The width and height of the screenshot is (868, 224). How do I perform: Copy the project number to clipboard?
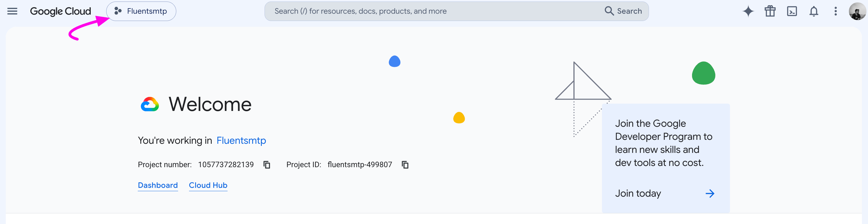pos(267,165)
